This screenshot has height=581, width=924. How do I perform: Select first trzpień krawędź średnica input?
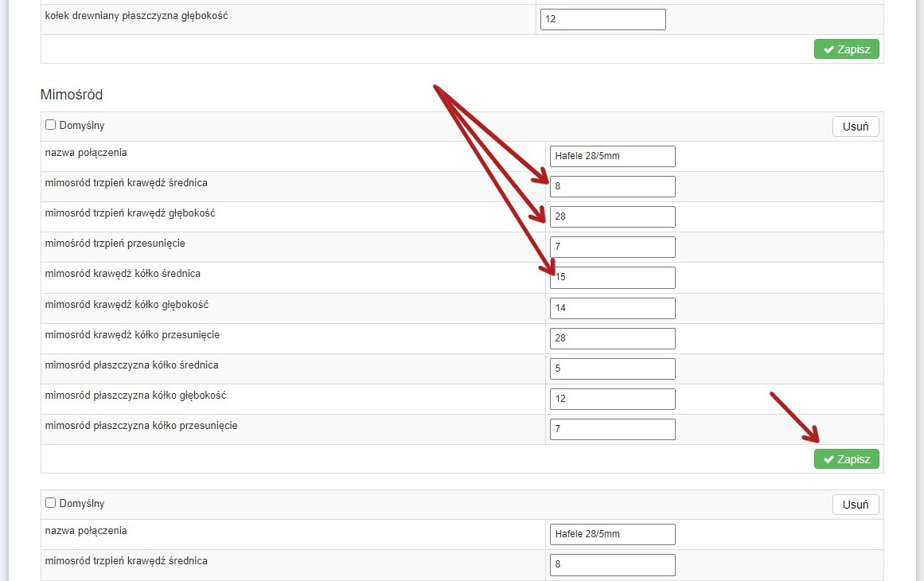612,186
